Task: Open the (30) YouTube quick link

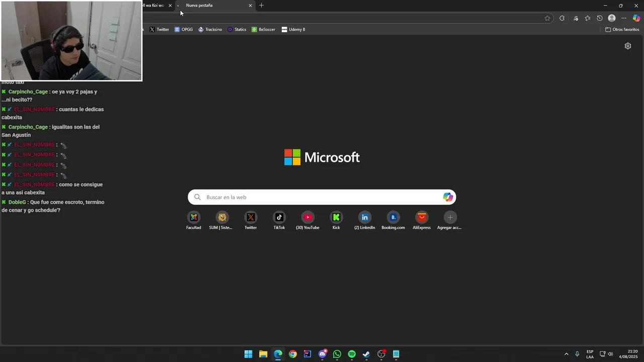Action: pos(307,220)
